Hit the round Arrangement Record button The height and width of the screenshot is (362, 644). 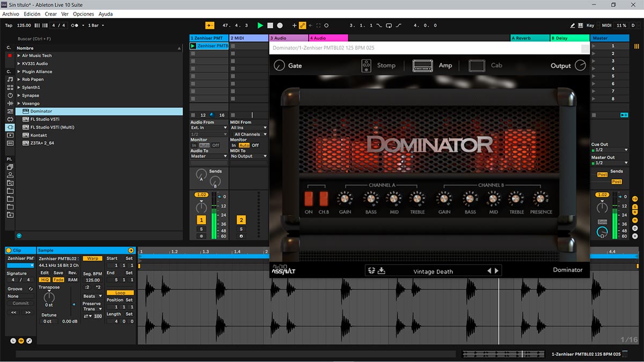280,25
